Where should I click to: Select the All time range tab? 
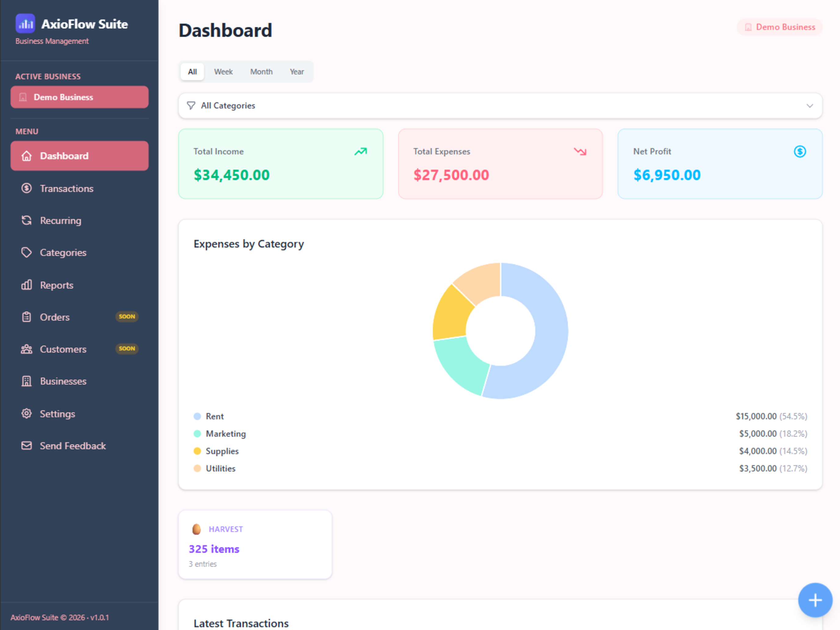coord(193,72)
